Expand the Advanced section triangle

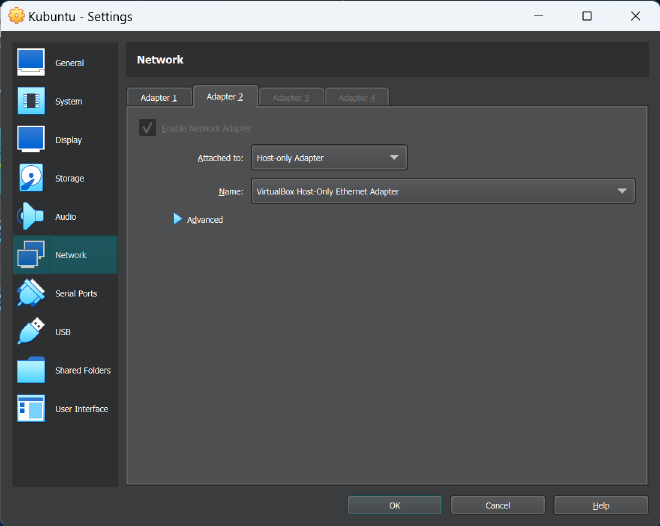[x=178, y=219]
